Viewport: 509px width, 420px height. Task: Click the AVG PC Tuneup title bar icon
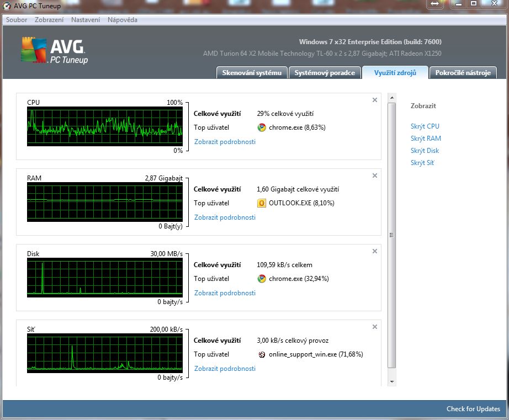(x=7, y=6)
